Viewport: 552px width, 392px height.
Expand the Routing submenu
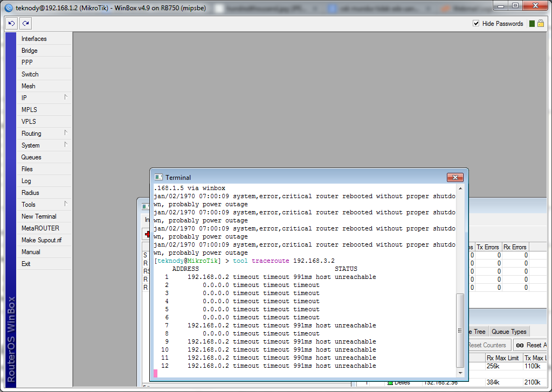coord(44,134)
